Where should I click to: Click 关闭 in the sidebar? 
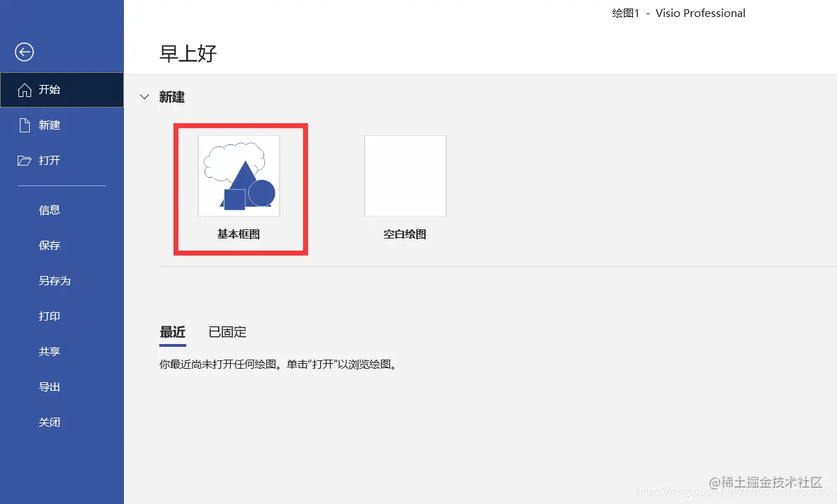pyautogui.click(x=50, y=423)
